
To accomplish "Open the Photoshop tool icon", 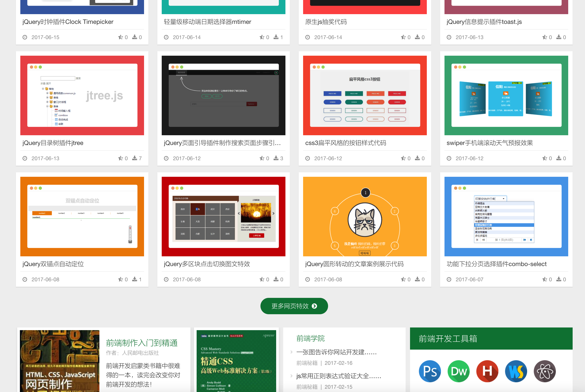I will 430,371.
